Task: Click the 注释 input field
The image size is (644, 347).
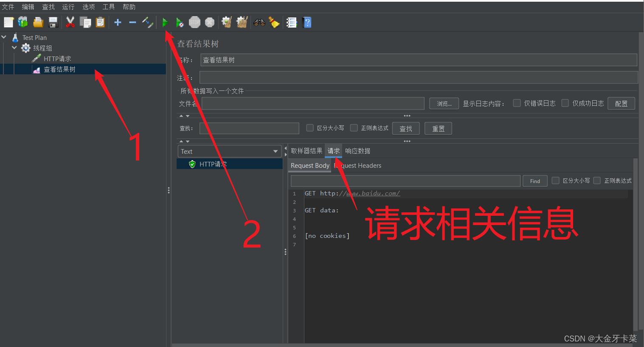Action: click(x=419, y=77)
